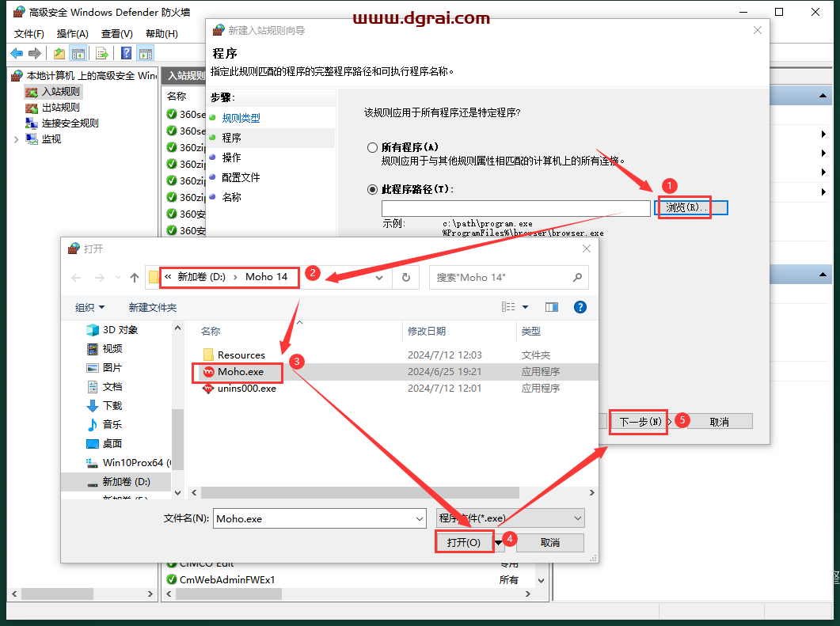The height and width of the screenshot is (626, 840).
Task: Sort files by 类型 column header
Action: click(531, 332)
